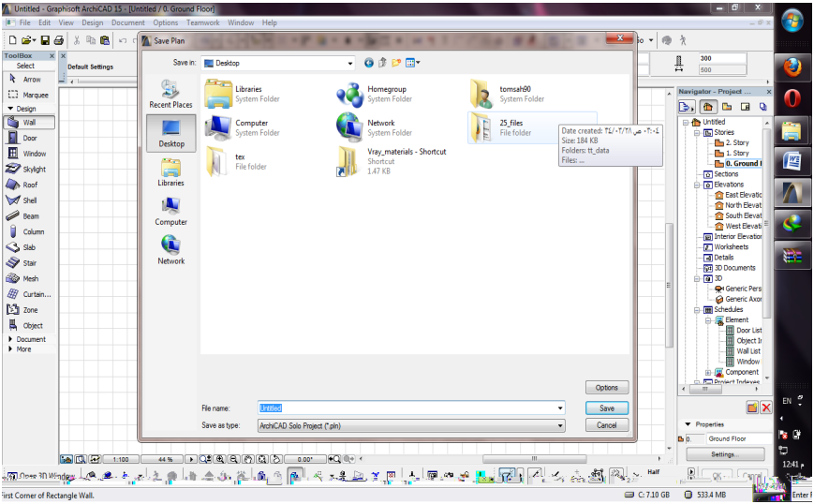The height and width of the screenshot is (504, 814).
Task: Collapse the Stories tree node
Action: 697,133
